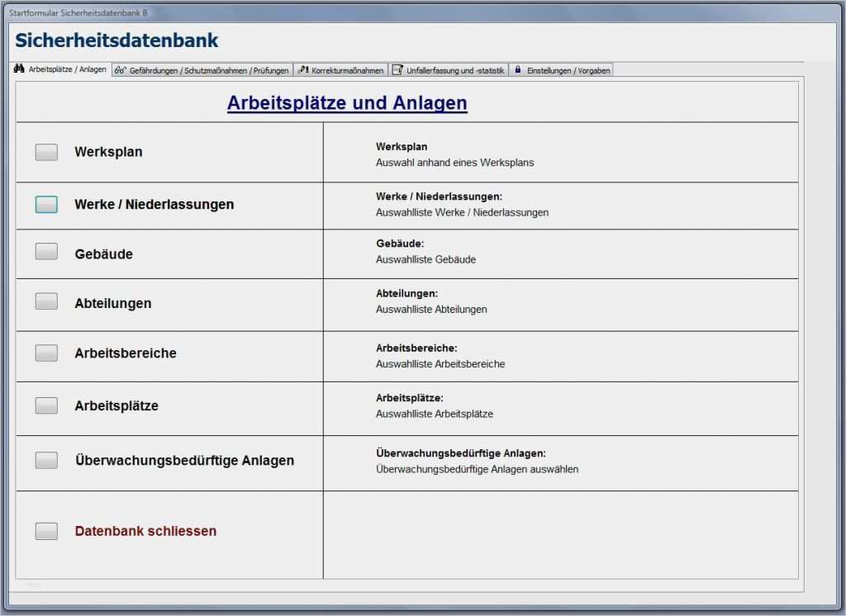The height and width of the screenshot is (616, 846).
Task: Click the binoculars icon on Arbeitsplätze tab
Action: (19, 70)
